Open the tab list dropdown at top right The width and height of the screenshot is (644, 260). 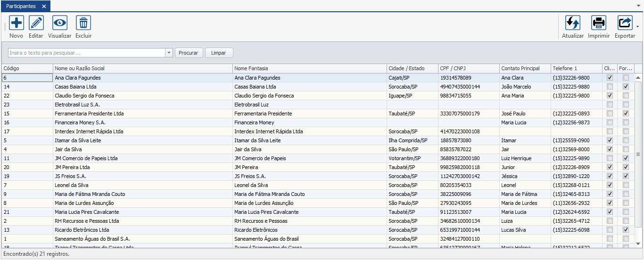[x=638, y=6]
